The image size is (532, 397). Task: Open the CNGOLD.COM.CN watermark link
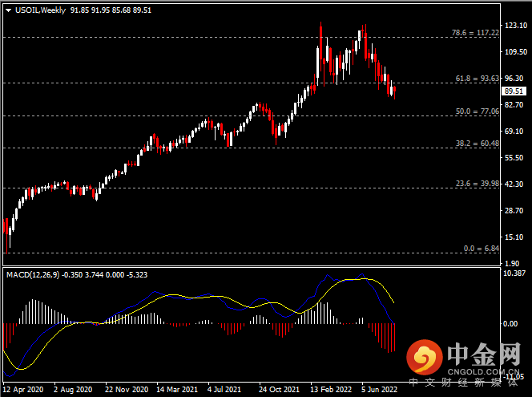coord(483,371)
